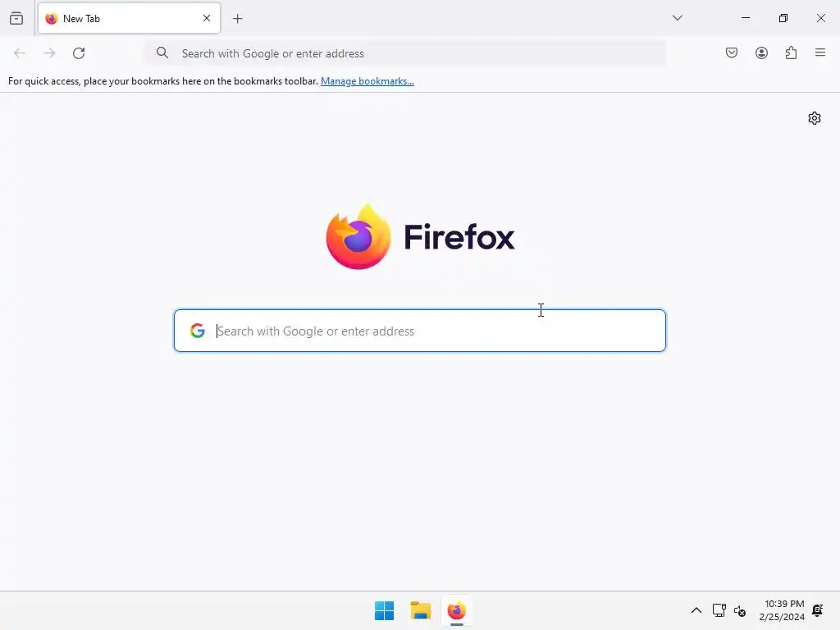Restore down the Firefox window
The image size is (840, 630).
[x=783, y=18]
